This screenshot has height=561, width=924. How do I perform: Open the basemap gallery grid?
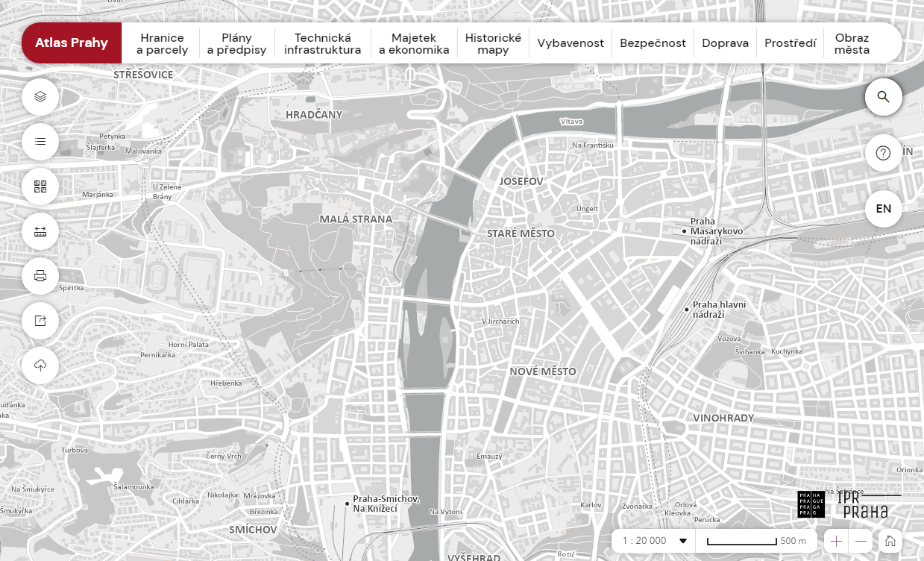coord(40,187)
